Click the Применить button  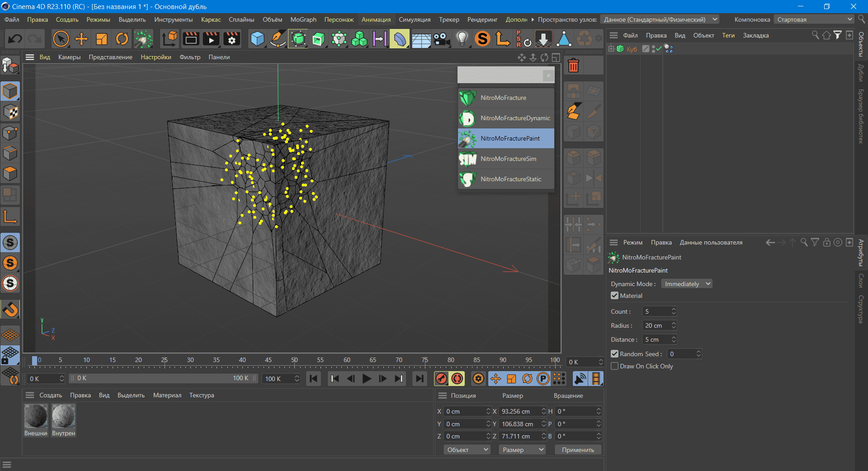click(x=578, y=450)
